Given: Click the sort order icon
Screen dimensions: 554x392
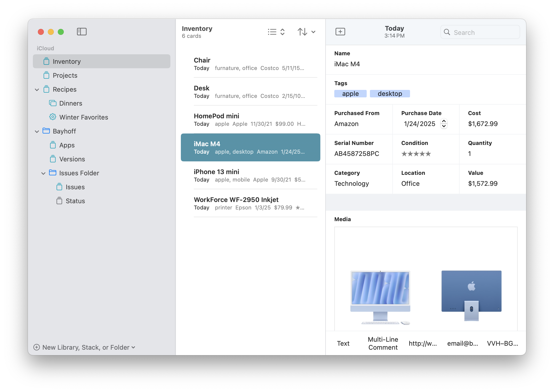Looking at the screenshot, I should click(302, 31).
